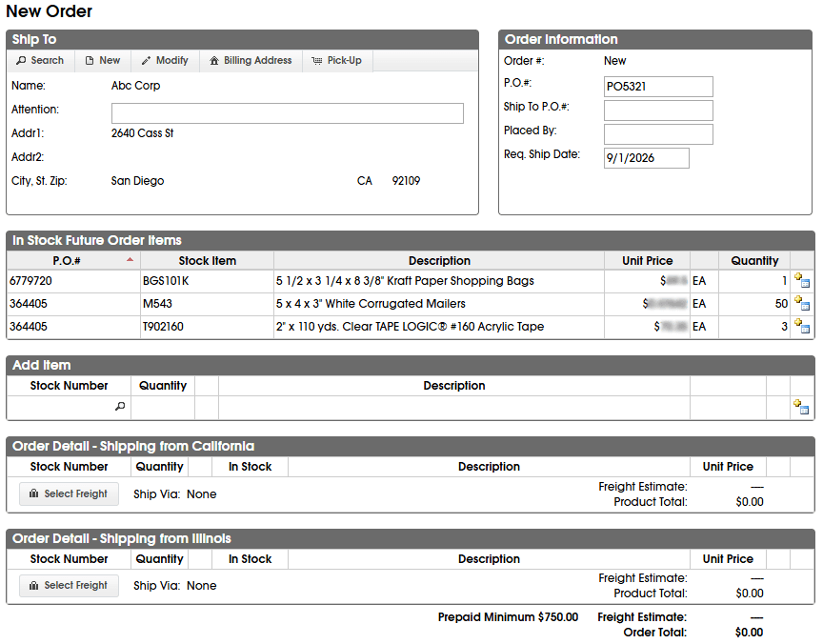Choose the Pick-Up option

coord(337,60)
